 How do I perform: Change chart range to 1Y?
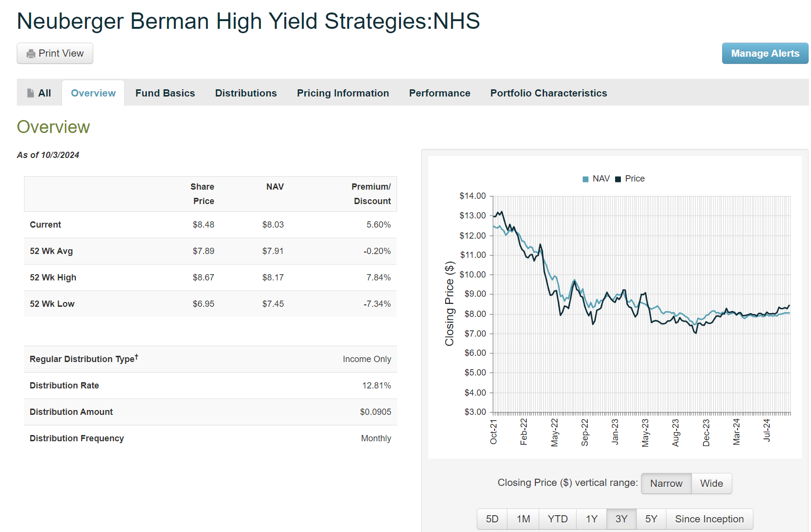click(x=592, y=519)
